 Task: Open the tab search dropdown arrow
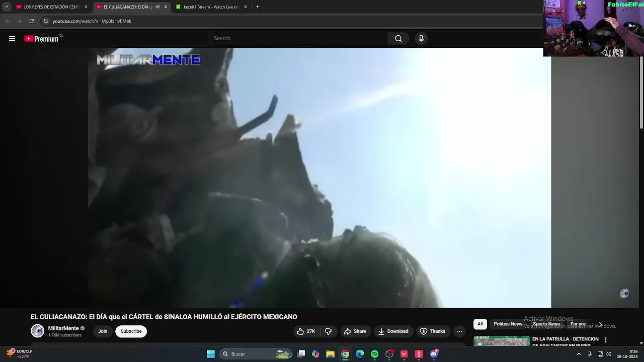7,7
